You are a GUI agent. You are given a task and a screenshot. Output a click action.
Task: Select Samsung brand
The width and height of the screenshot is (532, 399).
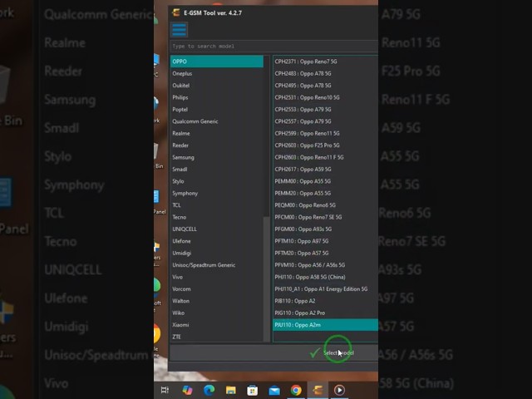click(x=217, y=157)
